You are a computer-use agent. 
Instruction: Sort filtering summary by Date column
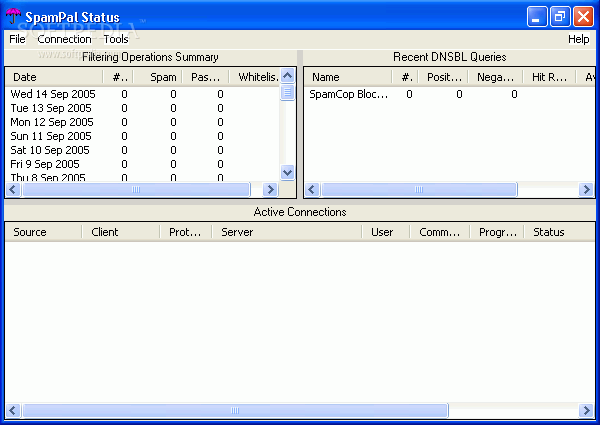tap(54, 77)
